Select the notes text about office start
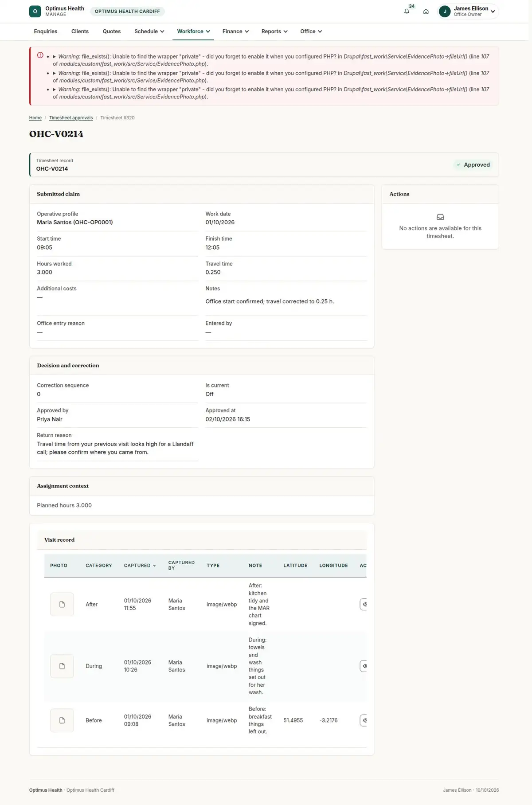 click(x=270, y=301)
